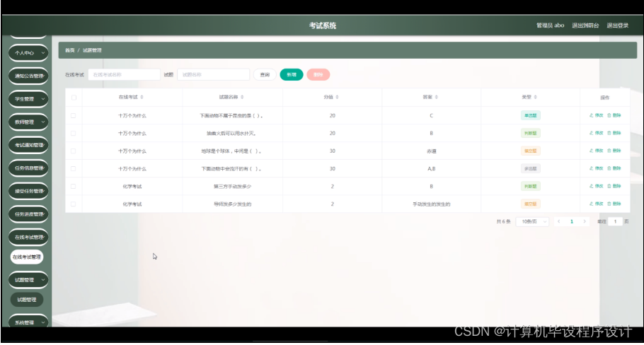Click 化学考试 in the 第三方手动发多少 row
Screen dimensions: 644x345
click(132, 186)
